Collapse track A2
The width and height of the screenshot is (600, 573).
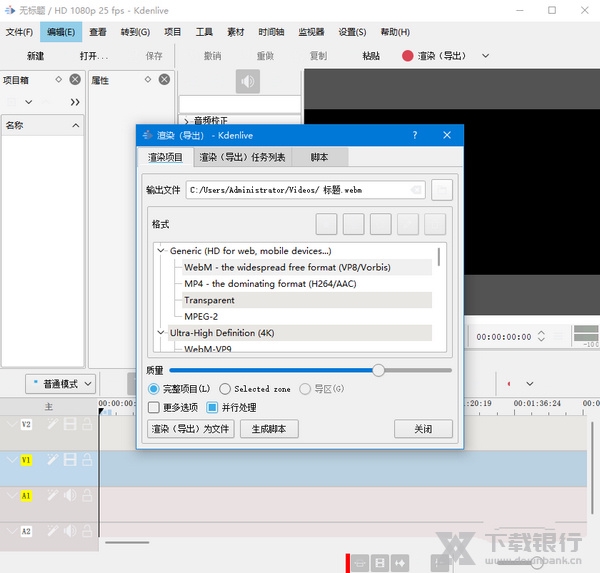point(12,531)
